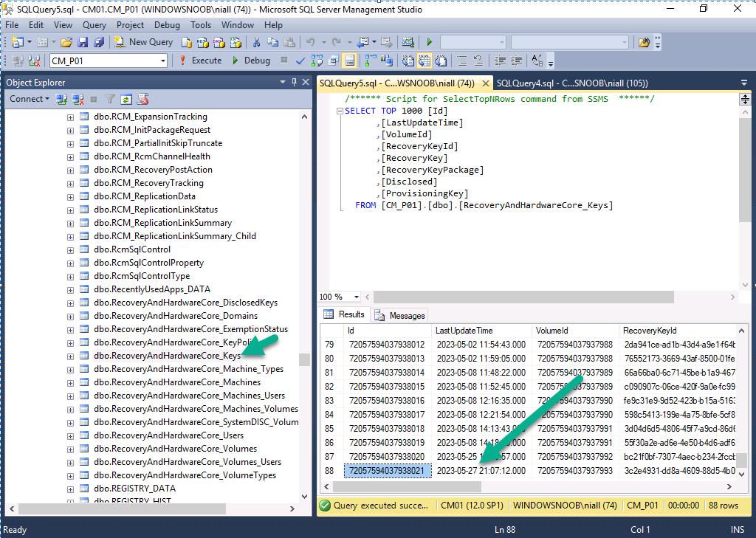
Task: Click the Find in Files binoculars icon
Action: (644, 42)
